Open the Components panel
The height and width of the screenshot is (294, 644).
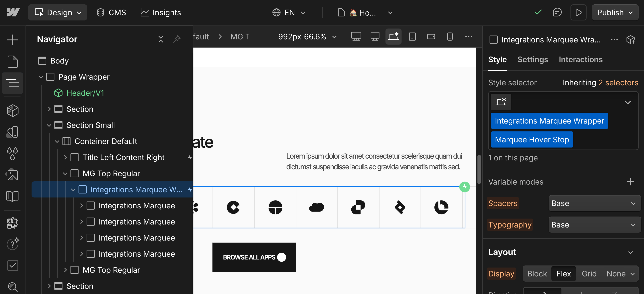click(x=12, y=111)
